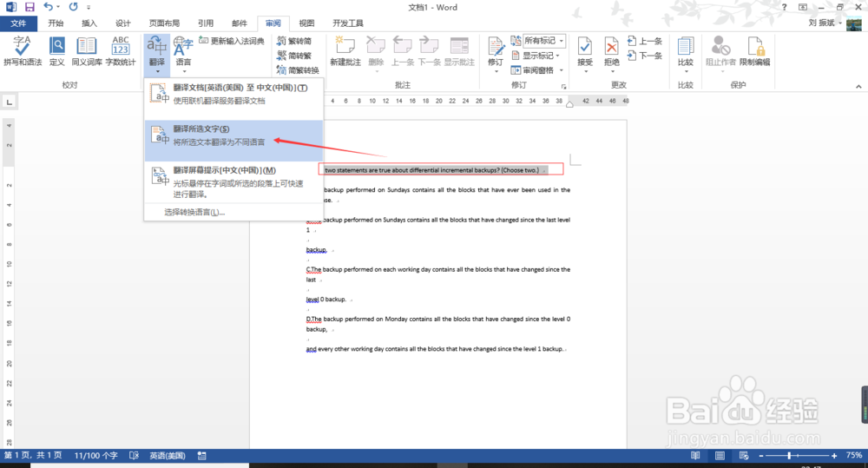The height and width of the screenshot is (468, 868).
Task: Zoom out with the minus button
Action: [x=761, y=455]
